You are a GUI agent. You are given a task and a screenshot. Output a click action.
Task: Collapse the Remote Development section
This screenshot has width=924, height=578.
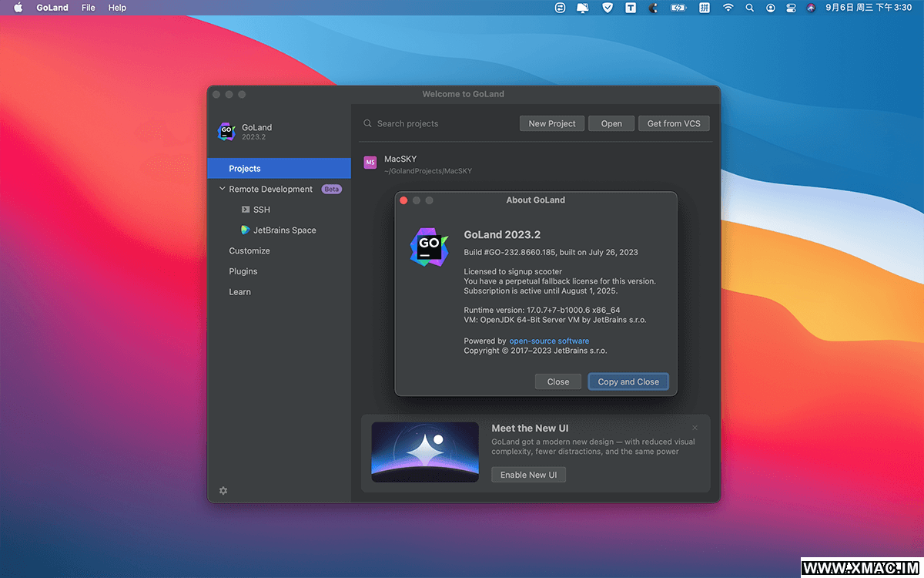tap(223, 189)
